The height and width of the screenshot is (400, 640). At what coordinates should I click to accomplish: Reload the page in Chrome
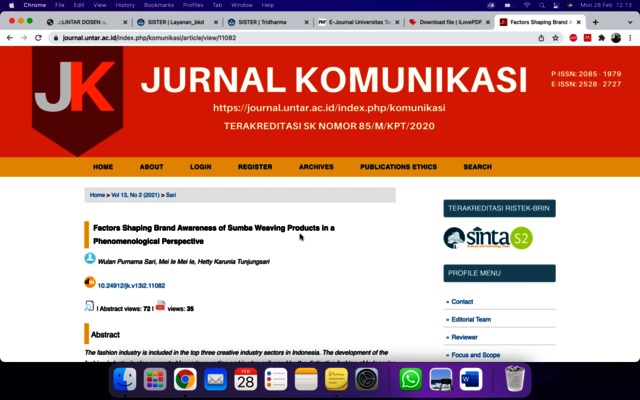[39, 38]
